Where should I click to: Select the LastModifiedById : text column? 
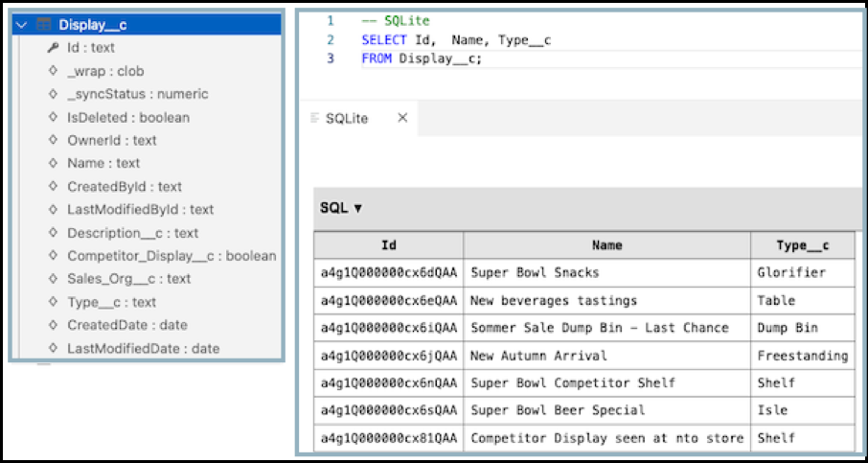coord(141,210)
